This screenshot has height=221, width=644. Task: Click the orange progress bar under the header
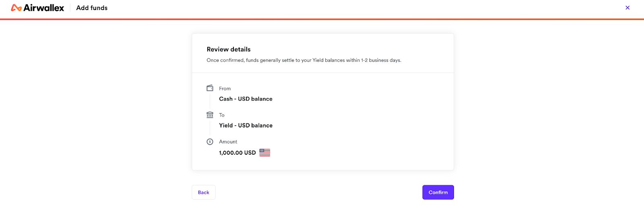pyautogui.click(x=322, y=19)
